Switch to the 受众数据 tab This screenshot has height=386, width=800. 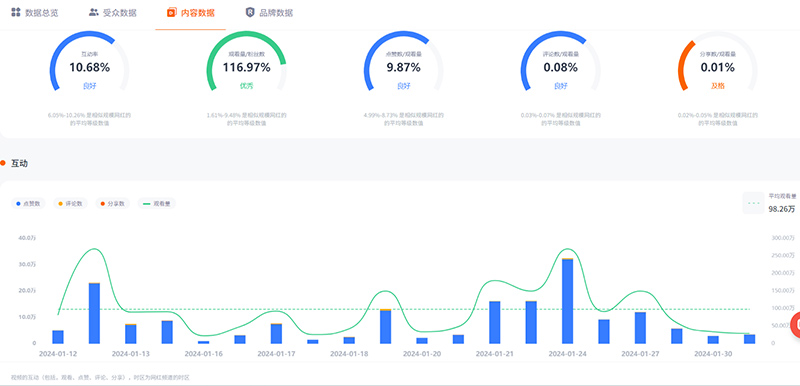113,13
